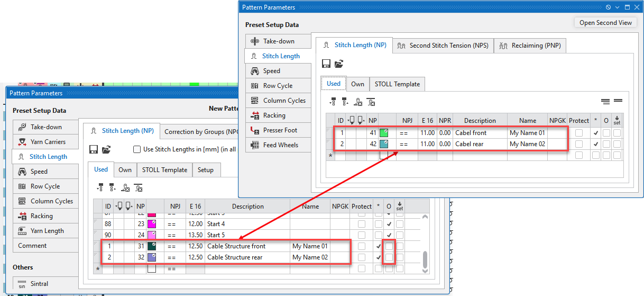
Task: Open the window options dropdown arrow in title bar
Action: (617, 7)
